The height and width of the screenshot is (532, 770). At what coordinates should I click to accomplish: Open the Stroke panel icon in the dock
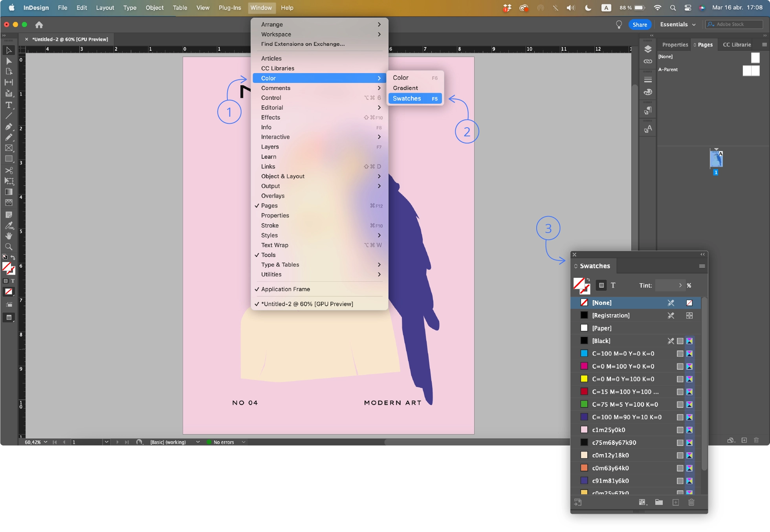[x=648, y=80]
